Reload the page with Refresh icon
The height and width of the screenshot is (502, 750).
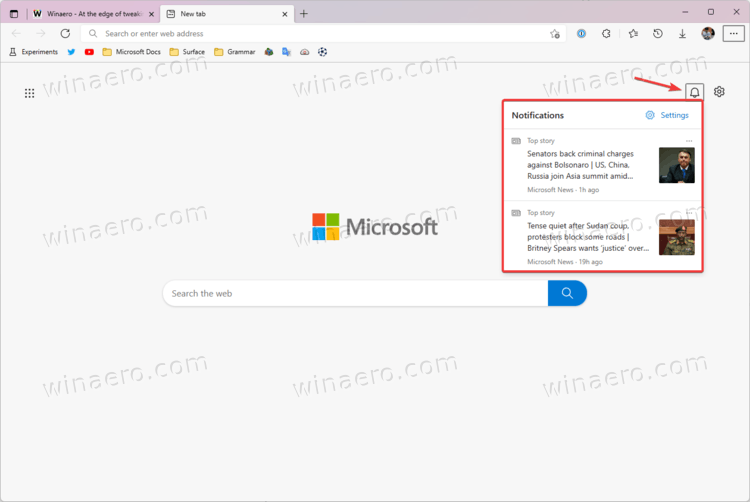point(65,33)
